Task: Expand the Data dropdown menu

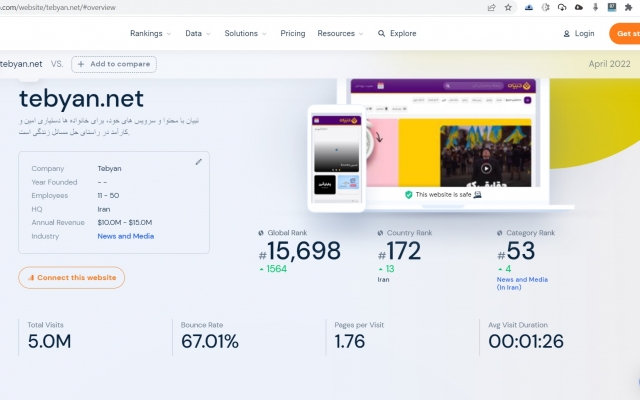Action: (x=198, y=33)
